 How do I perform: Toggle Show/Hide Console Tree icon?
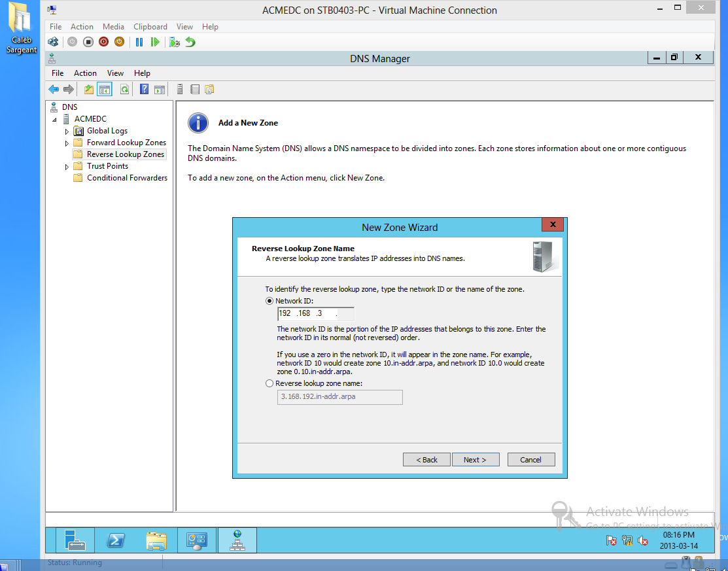click(x=105, y=89)
